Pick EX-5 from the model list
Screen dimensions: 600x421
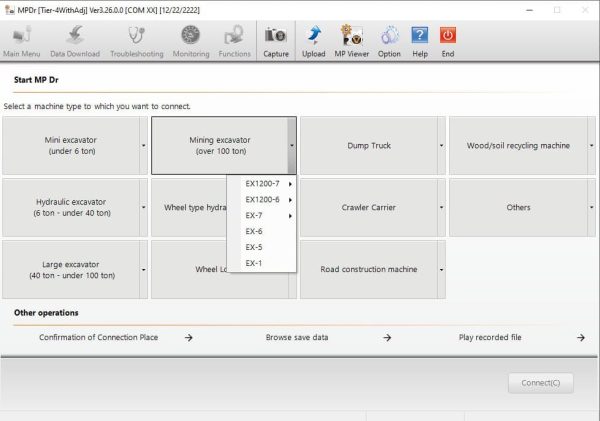point(262,247)
